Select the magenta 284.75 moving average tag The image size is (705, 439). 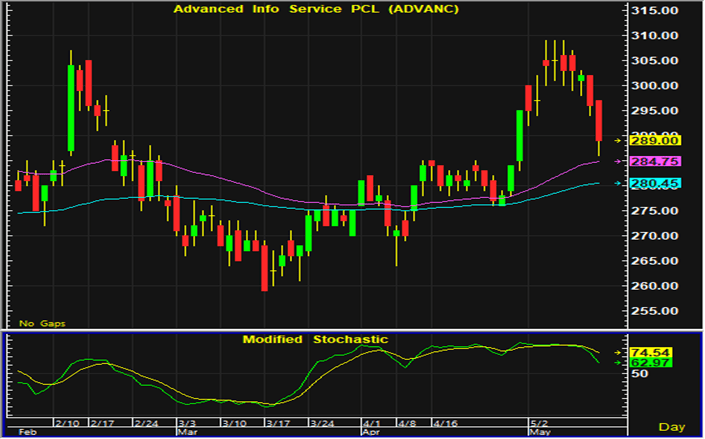click(652, 161)
